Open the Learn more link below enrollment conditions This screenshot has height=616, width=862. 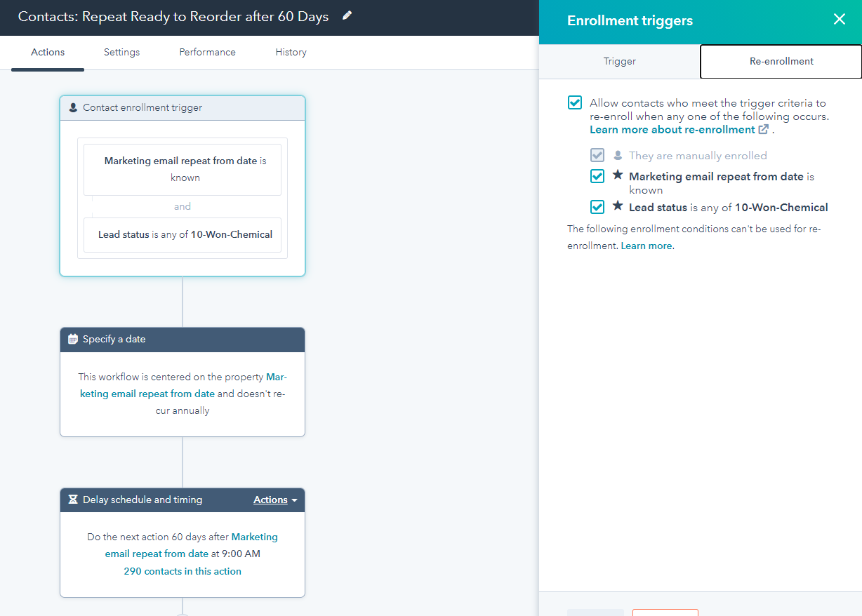(646, 245)
